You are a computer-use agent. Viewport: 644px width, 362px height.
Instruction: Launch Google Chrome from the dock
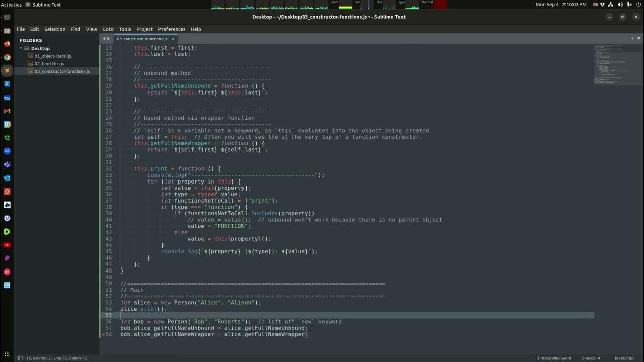[7, 57]
